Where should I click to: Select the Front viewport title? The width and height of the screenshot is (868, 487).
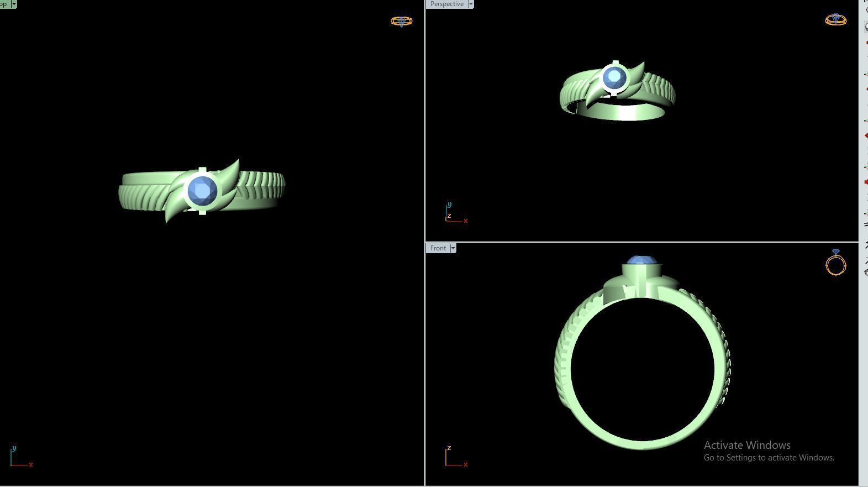438,248
